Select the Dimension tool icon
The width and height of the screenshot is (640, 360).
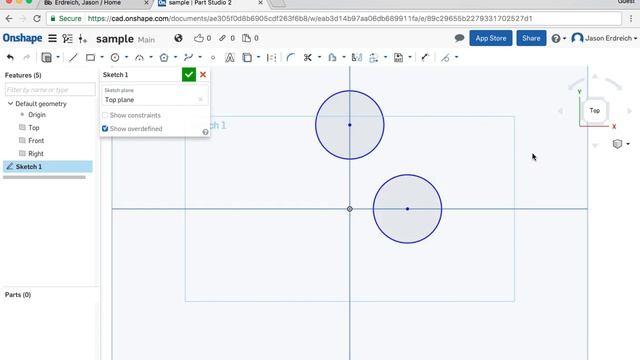(425, 58)
